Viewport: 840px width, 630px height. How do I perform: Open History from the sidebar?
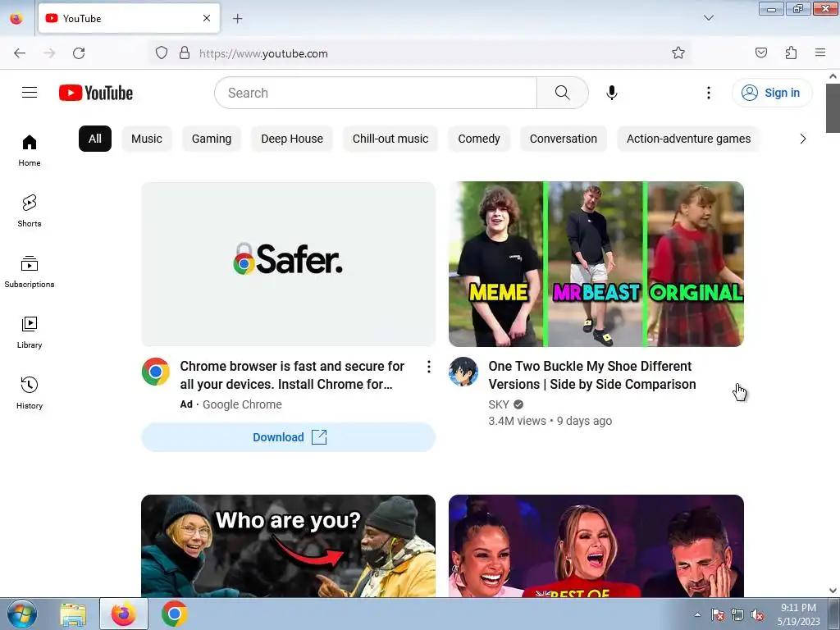(x=30, y=393)
